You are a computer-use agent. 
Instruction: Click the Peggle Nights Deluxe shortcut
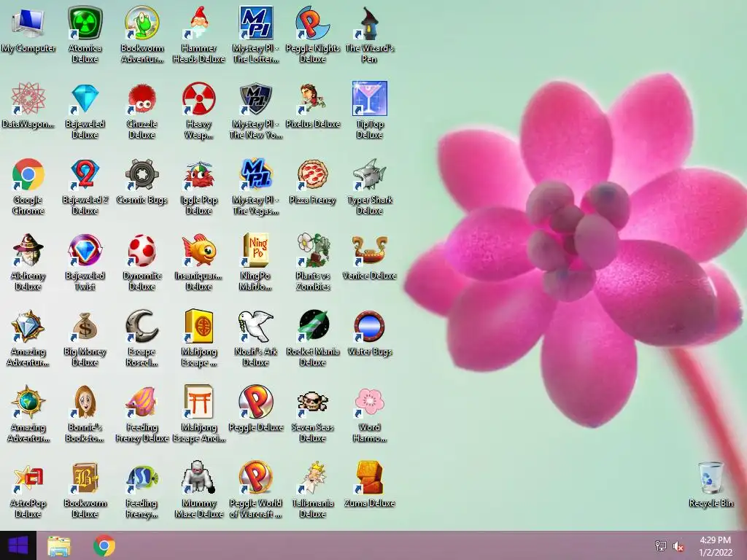point(312,23)
